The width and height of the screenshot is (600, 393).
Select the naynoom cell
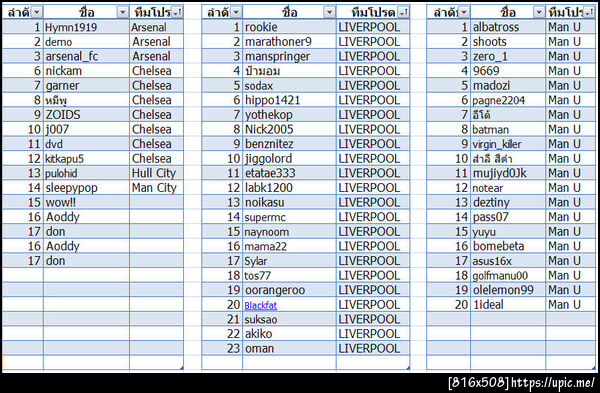point(289,232)
